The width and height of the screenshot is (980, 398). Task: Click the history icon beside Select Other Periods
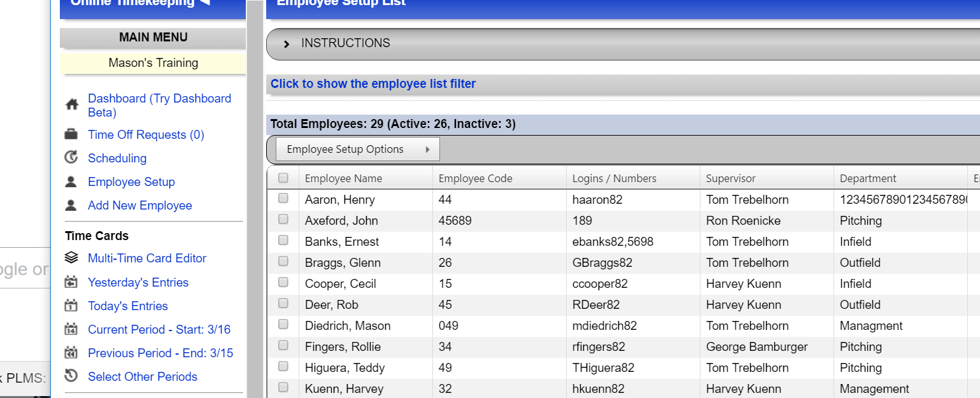click(x=71, y=376)
